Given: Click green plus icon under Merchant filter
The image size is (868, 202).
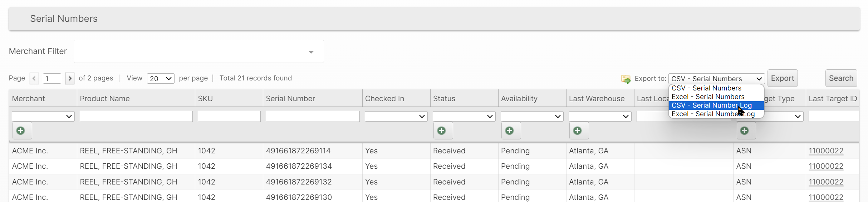Looking at the screenshot, I should (21, 131).
